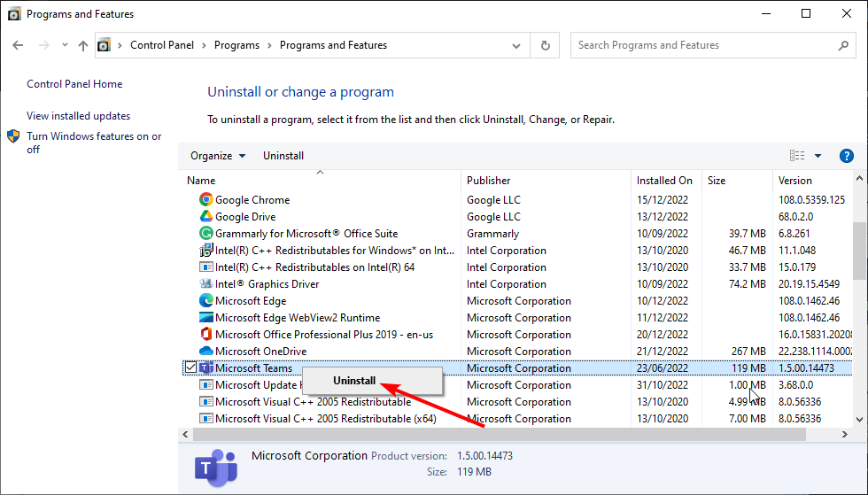Viewport: 868px width, 495px height.
Task: Click the Grammarly program icon
Action: click(x=205, y=234)
